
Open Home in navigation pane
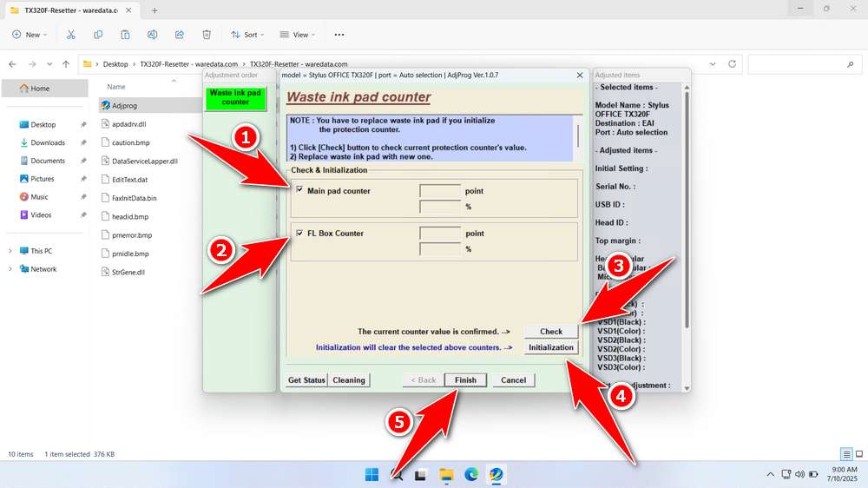pos(45,88)
